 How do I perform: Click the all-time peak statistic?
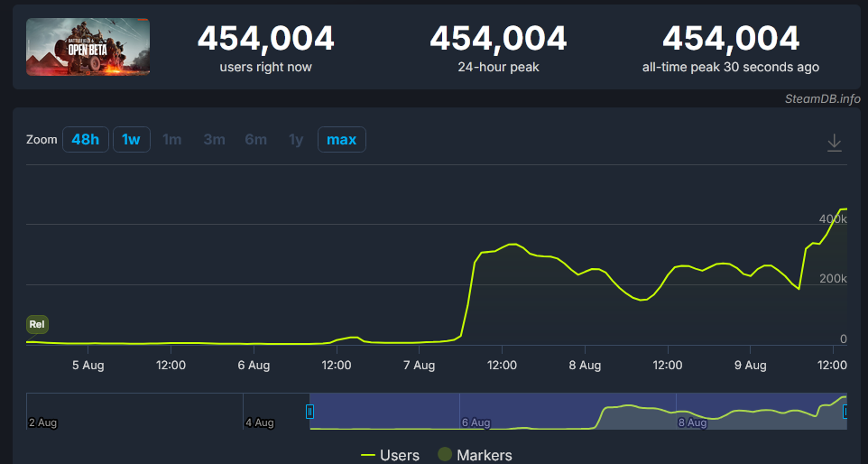point(730,39)
